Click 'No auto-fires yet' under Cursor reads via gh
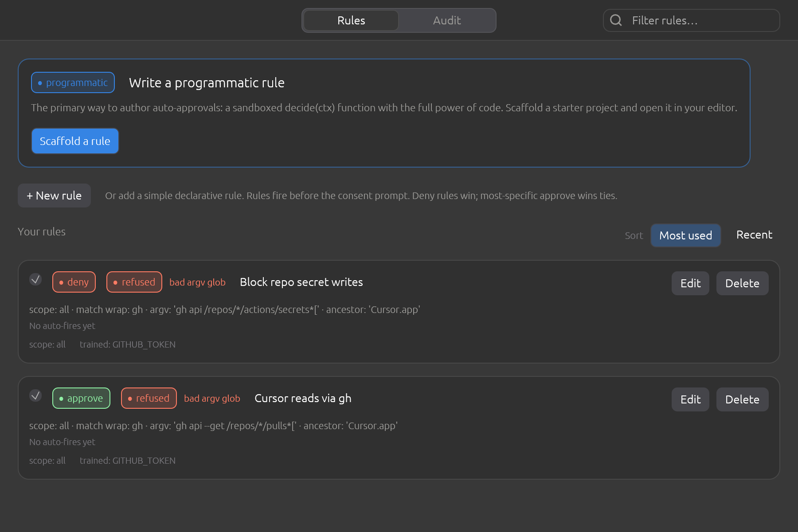 (62, 442)
